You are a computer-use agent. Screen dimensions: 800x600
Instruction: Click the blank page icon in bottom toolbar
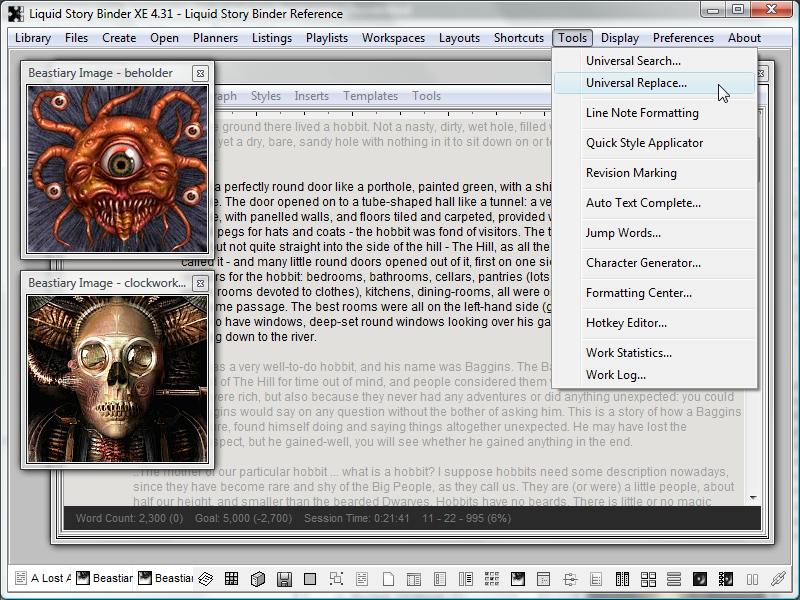click(388, 579)
